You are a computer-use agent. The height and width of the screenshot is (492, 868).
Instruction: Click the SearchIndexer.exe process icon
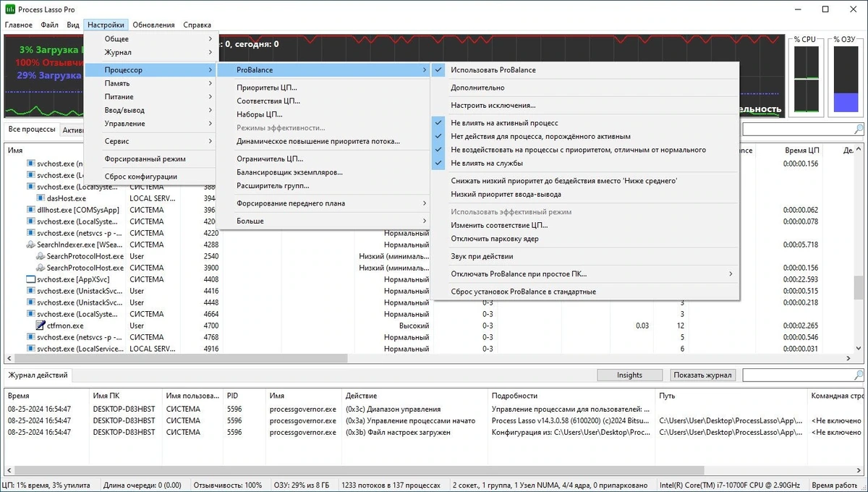pos(31,245)
